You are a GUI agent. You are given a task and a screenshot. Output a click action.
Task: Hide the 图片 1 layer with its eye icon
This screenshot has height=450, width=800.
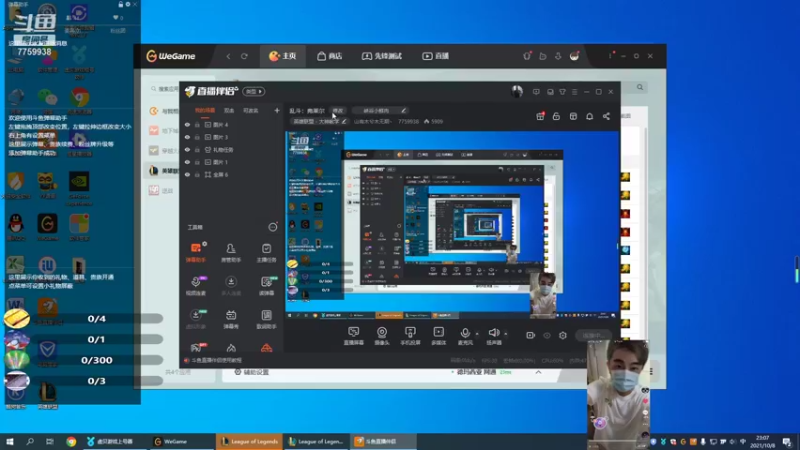pyautogui.click(x=187, y=162)
